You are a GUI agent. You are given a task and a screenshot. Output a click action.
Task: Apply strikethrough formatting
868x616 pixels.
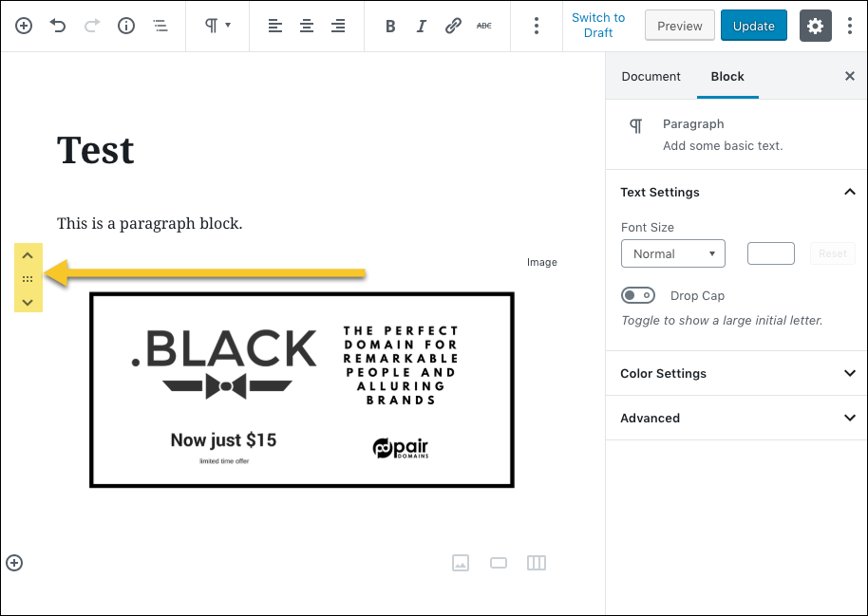(x=483, y=26)
